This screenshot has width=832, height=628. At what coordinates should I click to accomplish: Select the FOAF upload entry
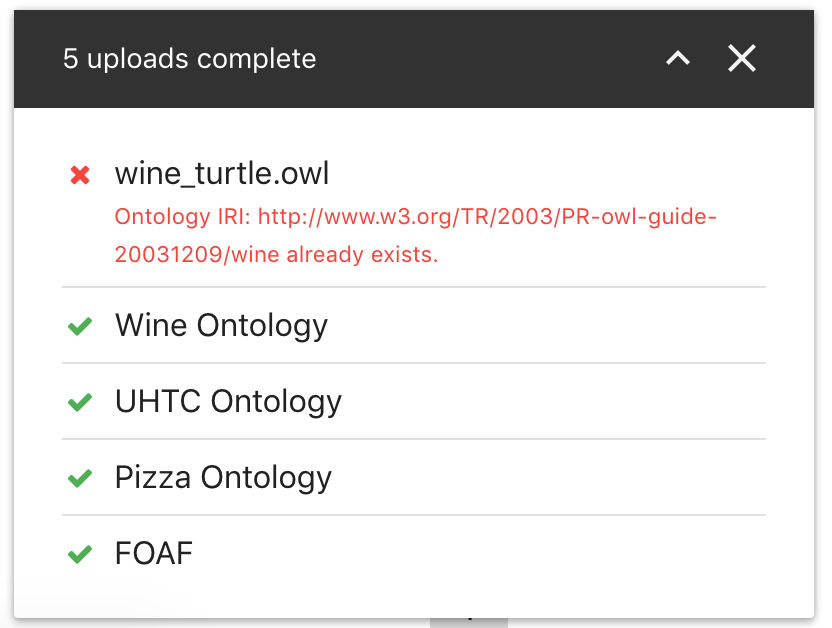pyautogui.click(x=153, y=553)
